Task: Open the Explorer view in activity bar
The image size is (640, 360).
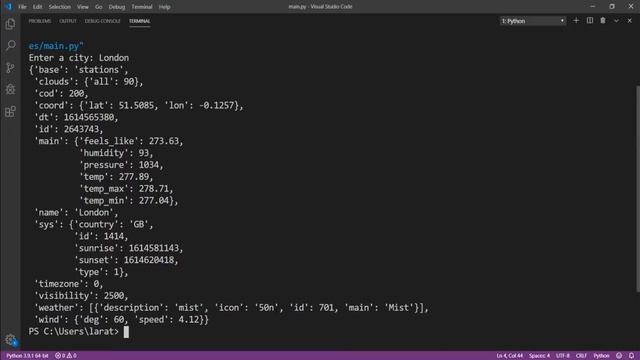Action: tap(10, 24)
